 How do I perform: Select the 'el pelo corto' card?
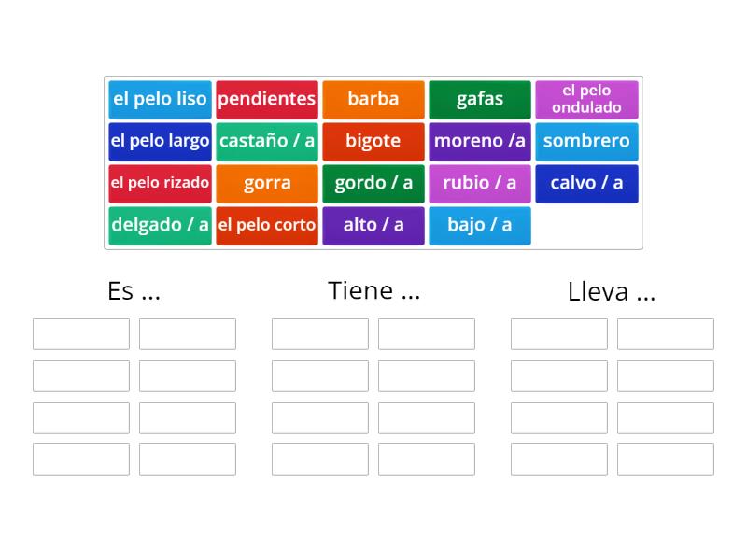[267, 225]
